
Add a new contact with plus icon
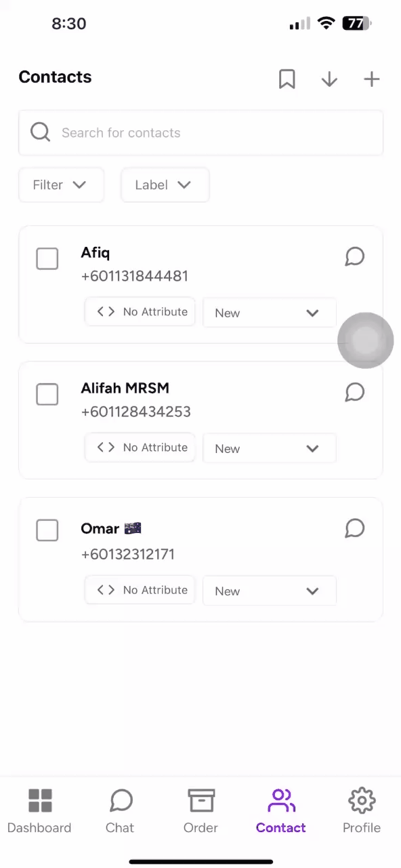[371, 79]
